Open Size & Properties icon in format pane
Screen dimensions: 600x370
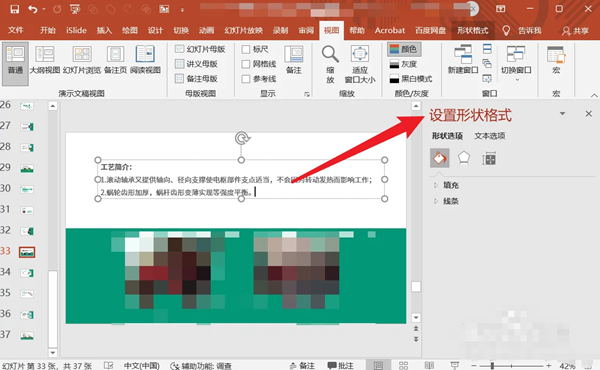[x=489, y=158]
